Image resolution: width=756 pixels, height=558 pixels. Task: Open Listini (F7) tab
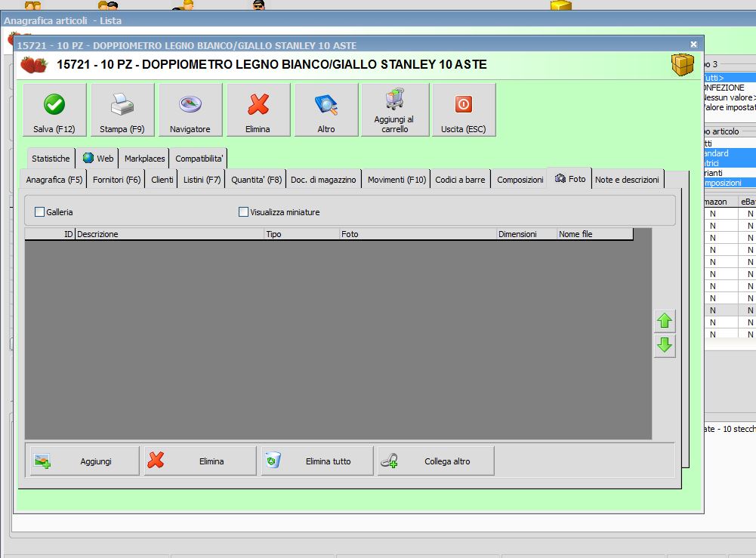click(202, 180)
